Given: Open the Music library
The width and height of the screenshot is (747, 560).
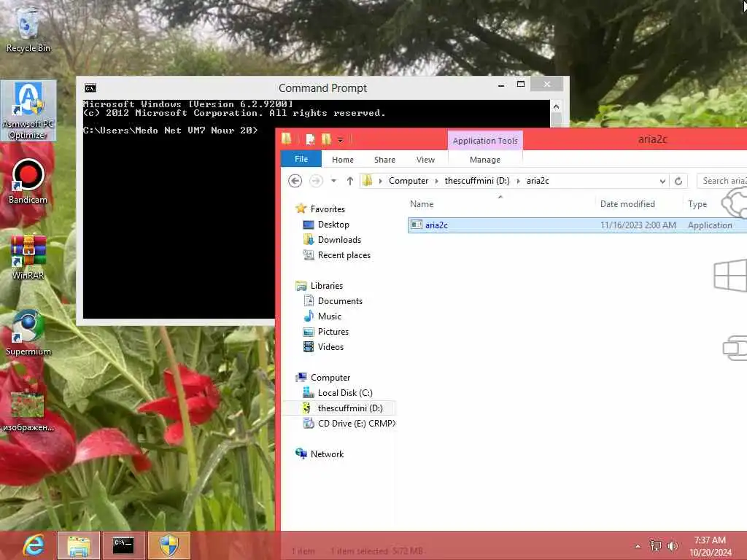Looking at the screenshot, I should 329,316.
